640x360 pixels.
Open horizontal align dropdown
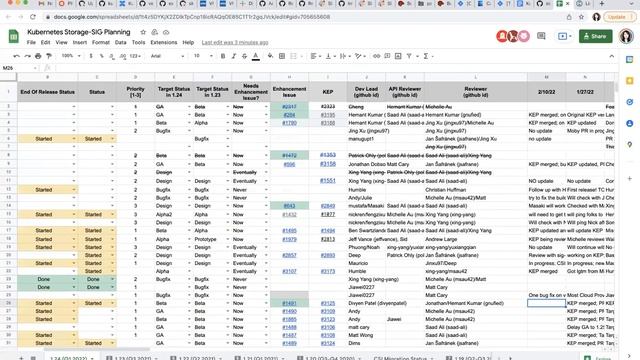coord(315,56)
